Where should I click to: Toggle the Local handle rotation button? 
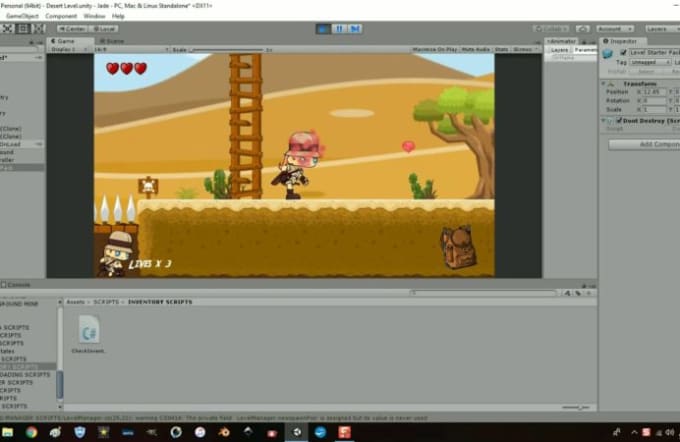104,29
